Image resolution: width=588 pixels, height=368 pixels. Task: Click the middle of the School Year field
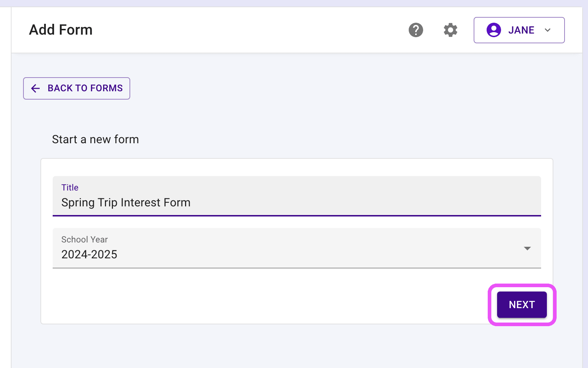coord(297,248)
